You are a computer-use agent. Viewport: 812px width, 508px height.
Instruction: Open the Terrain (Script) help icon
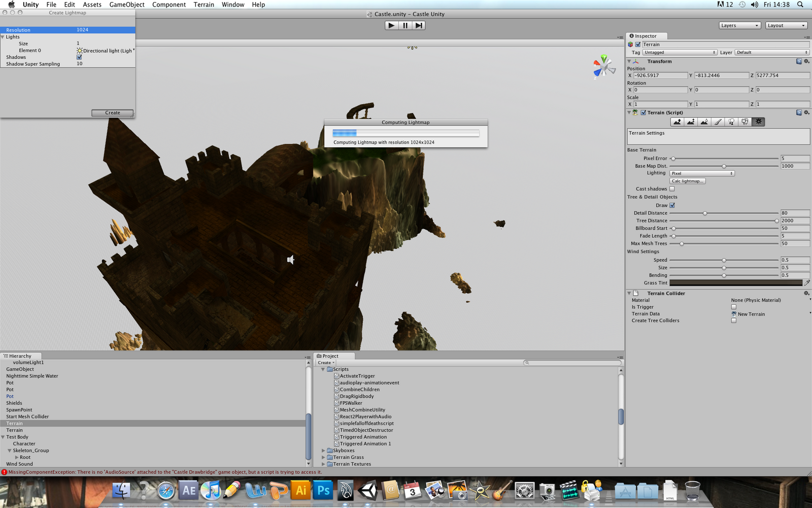(799, 113)
